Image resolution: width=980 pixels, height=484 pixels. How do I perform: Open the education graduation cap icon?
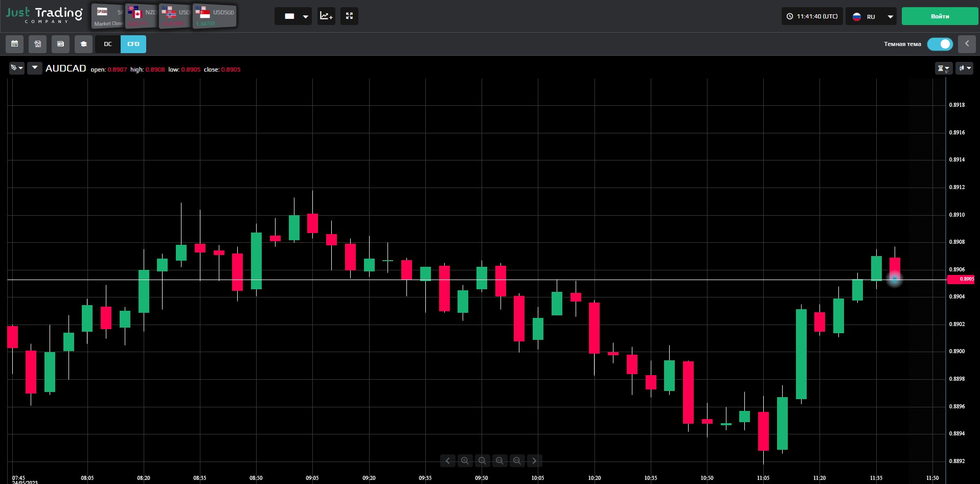[x=83, y=44]
